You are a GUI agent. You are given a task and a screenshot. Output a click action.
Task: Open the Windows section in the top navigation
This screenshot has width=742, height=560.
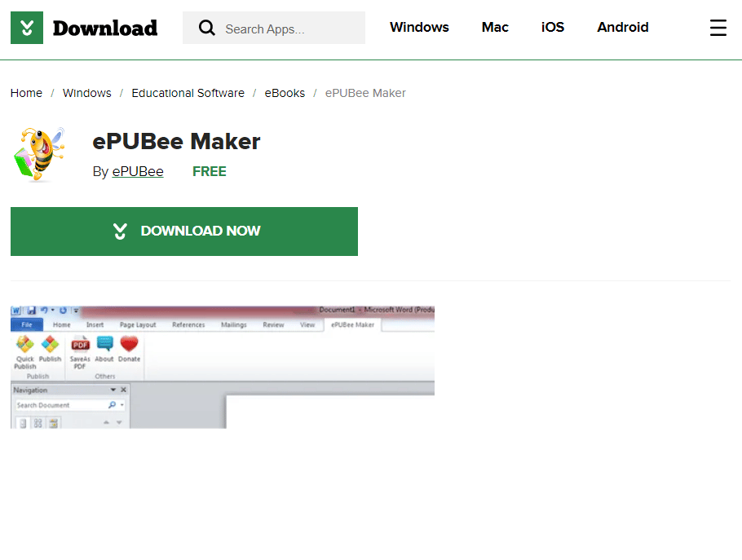click(x=419, y=28)
